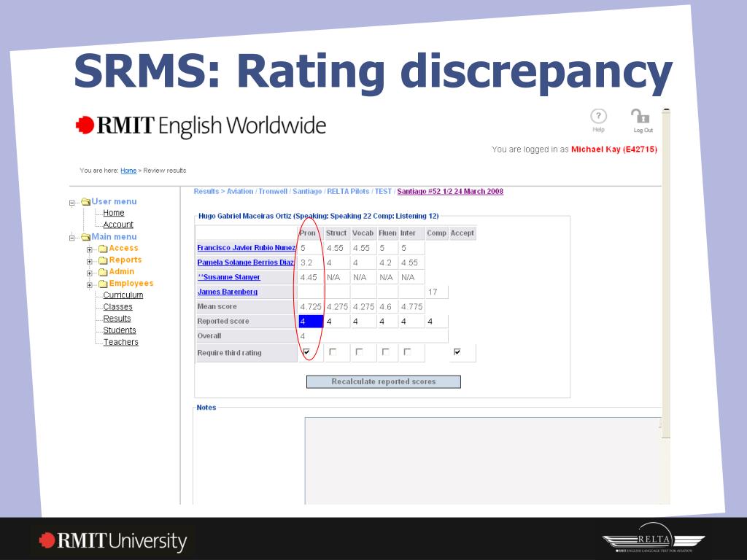747x560 pixels.
Task: Click the RMIT English Worldwide logo
Action: pyautogui.click(x=201, y=125)
